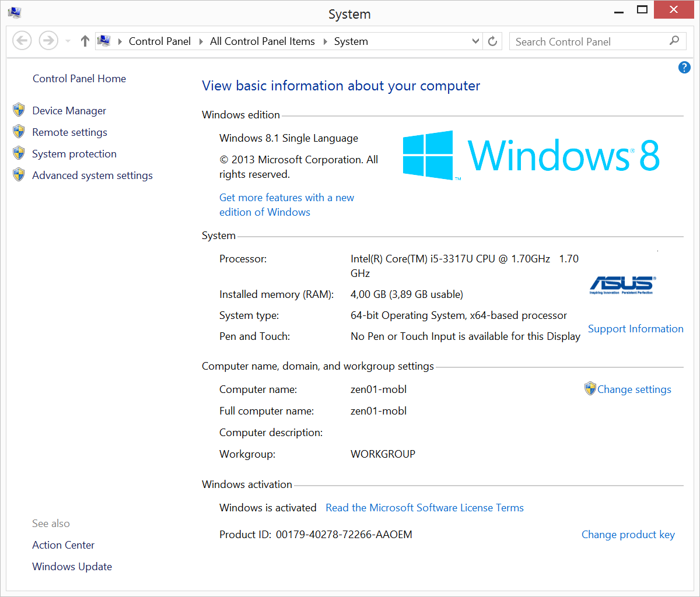Open Read the Microsoft Software License Terms

point(424,507)
